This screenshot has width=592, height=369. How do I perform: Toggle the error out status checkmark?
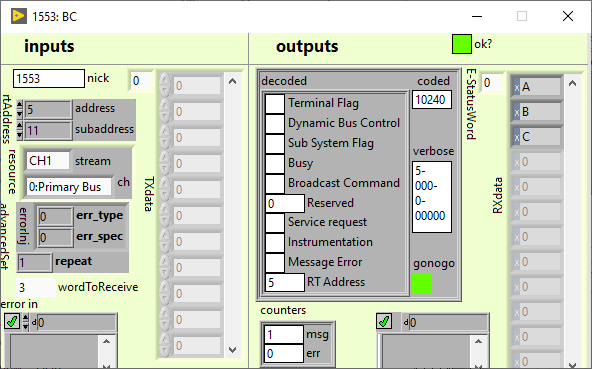[x=384, y=322]
